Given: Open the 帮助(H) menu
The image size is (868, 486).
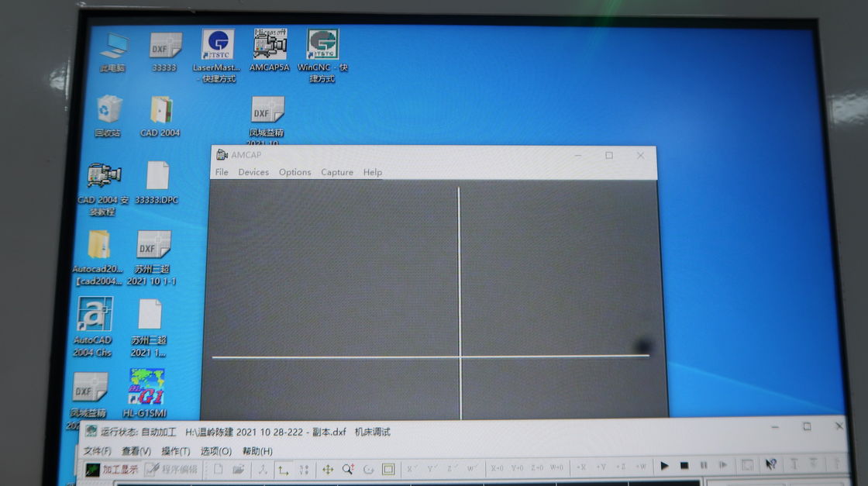Looking at the screenshot, I should 257,450.
